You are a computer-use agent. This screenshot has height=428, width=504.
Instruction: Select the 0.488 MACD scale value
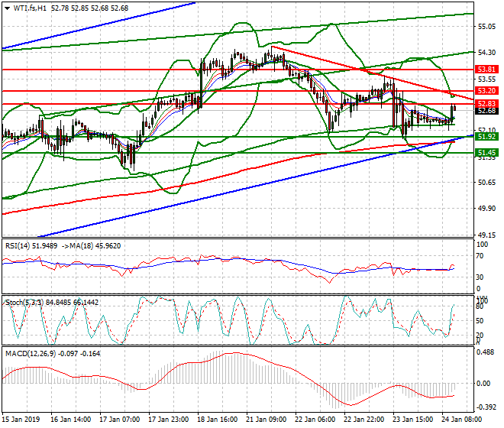[486, 352]
